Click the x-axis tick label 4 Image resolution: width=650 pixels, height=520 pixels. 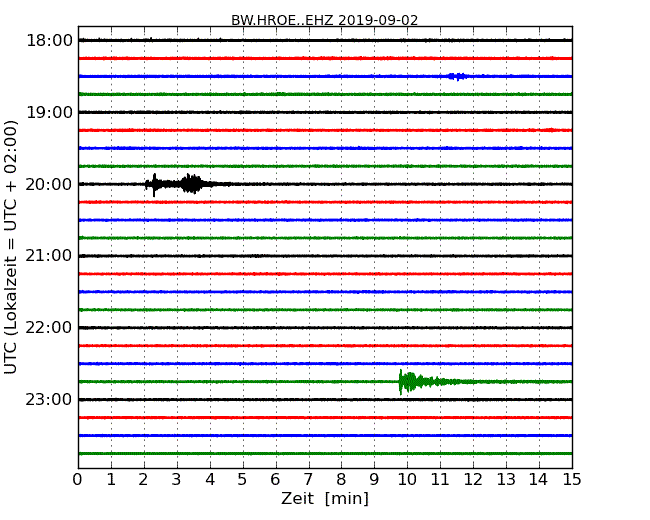209,479
